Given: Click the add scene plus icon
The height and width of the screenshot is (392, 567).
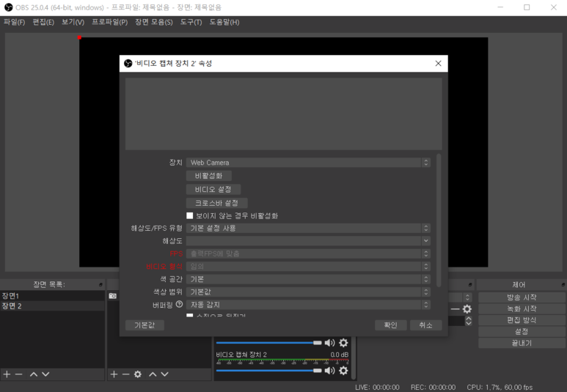Looking at the screenshot, I should coord(7,374).
